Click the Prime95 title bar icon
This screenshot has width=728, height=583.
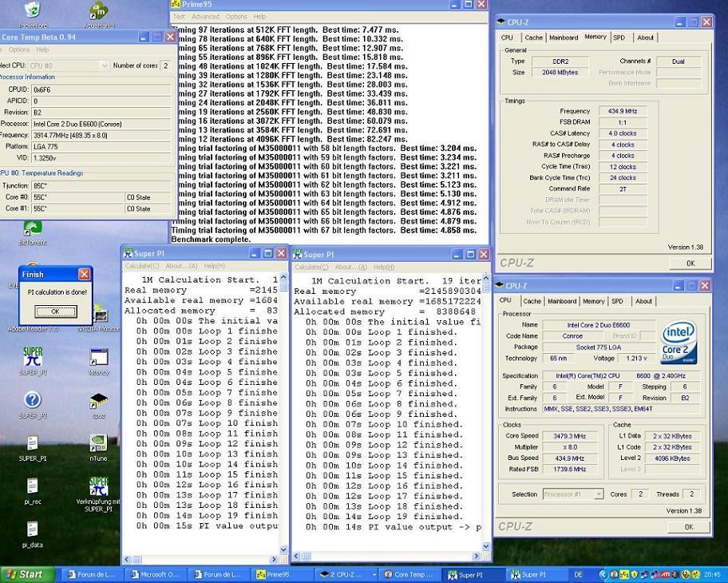pyautogui.click(x=176, y=4)
